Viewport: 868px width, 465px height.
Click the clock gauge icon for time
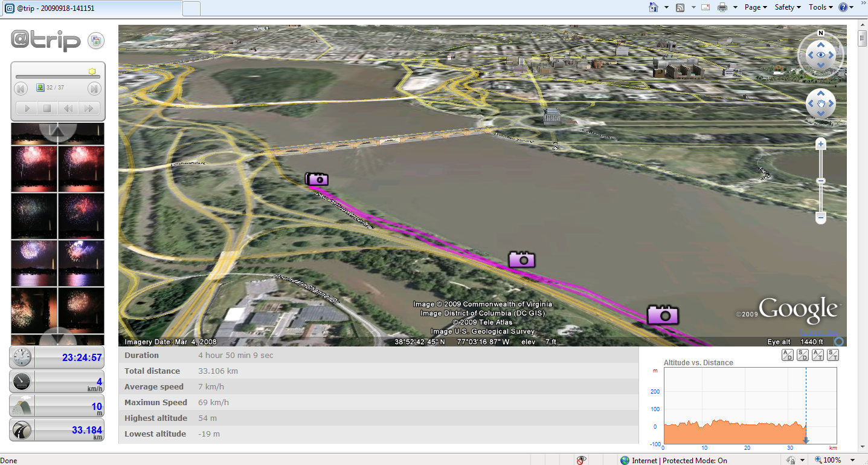click(22, 357)
